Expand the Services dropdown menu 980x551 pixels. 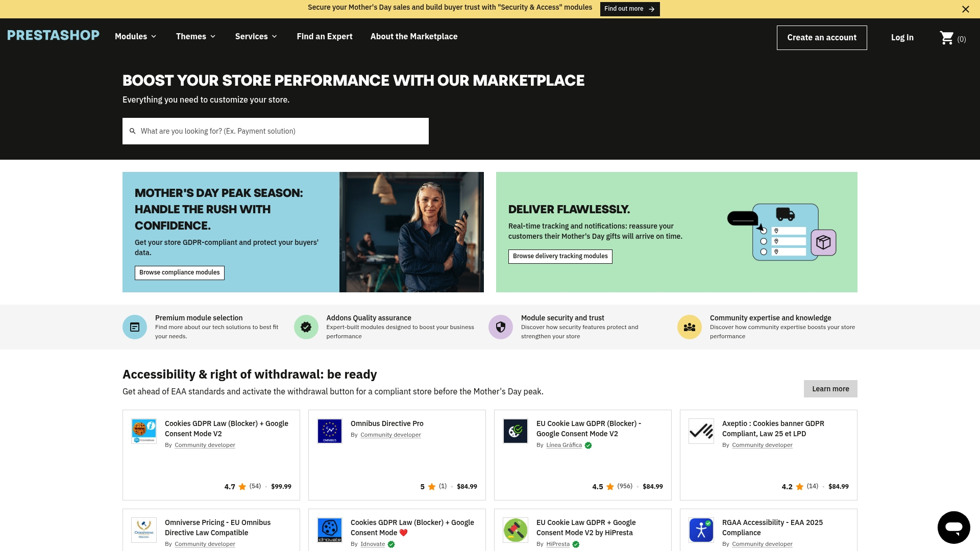256,37
